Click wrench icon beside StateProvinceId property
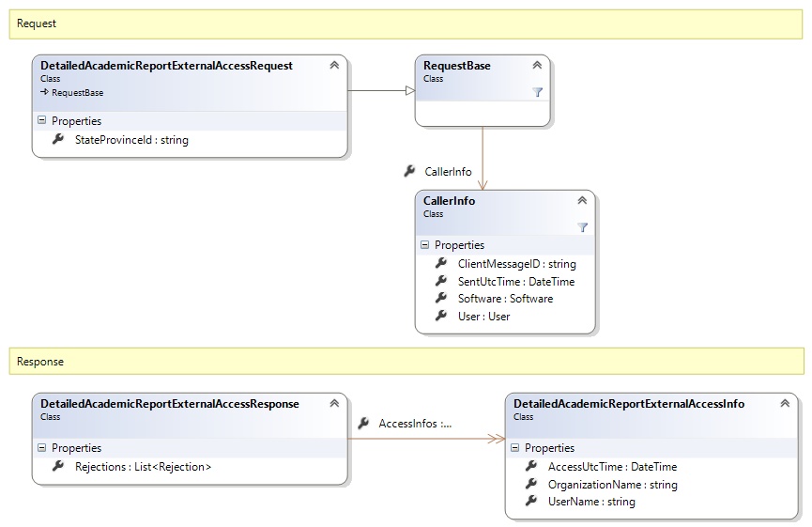The image size is (812, 527). click(x=58, y=140)
